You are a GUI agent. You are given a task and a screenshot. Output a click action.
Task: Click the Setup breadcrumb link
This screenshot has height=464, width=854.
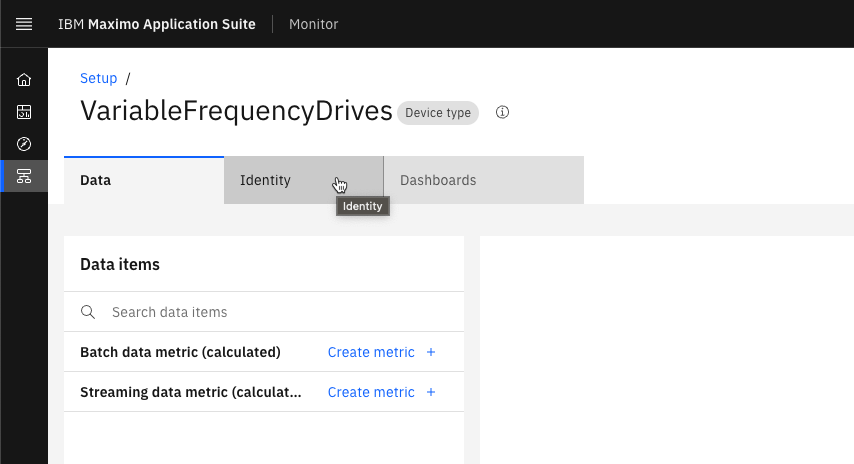[x=99, y=78]
